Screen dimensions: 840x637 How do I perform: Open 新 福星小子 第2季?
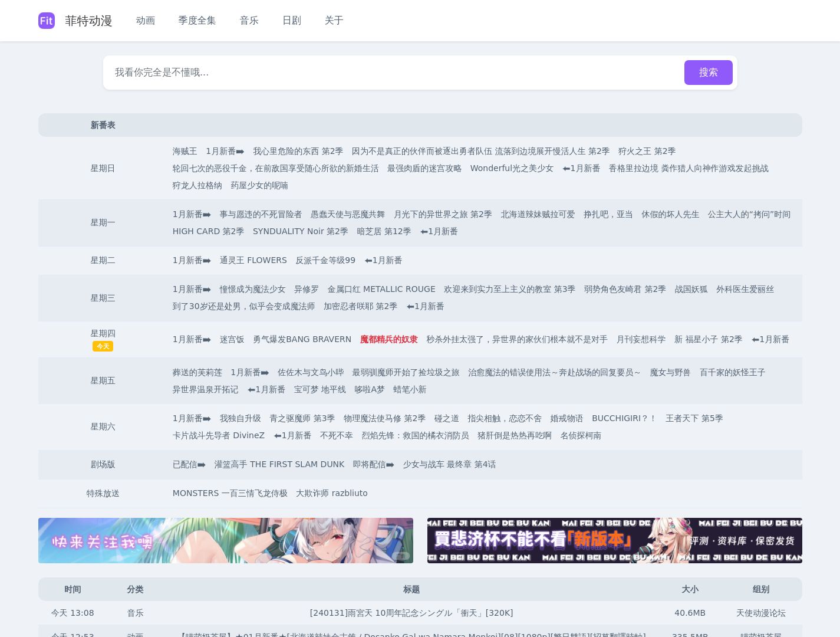click(708, 340)
